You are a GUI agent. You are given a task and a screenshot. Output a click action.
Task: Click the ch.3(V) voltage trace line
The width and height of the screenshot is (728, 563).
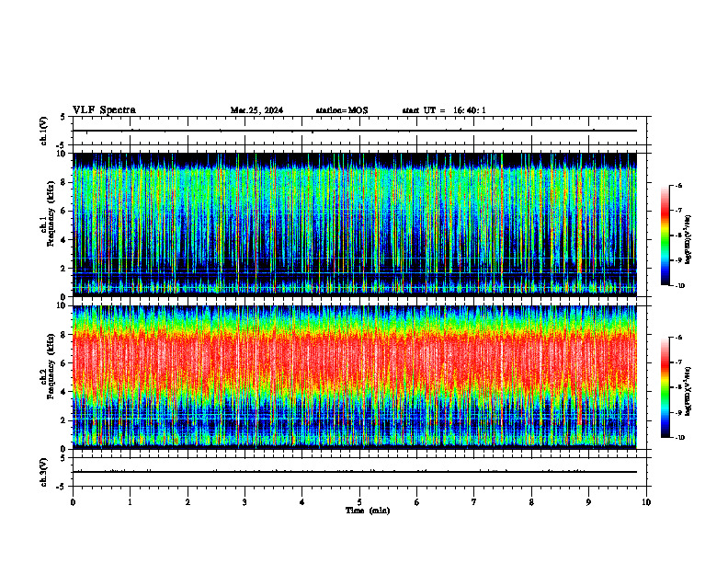coord(355,472)
